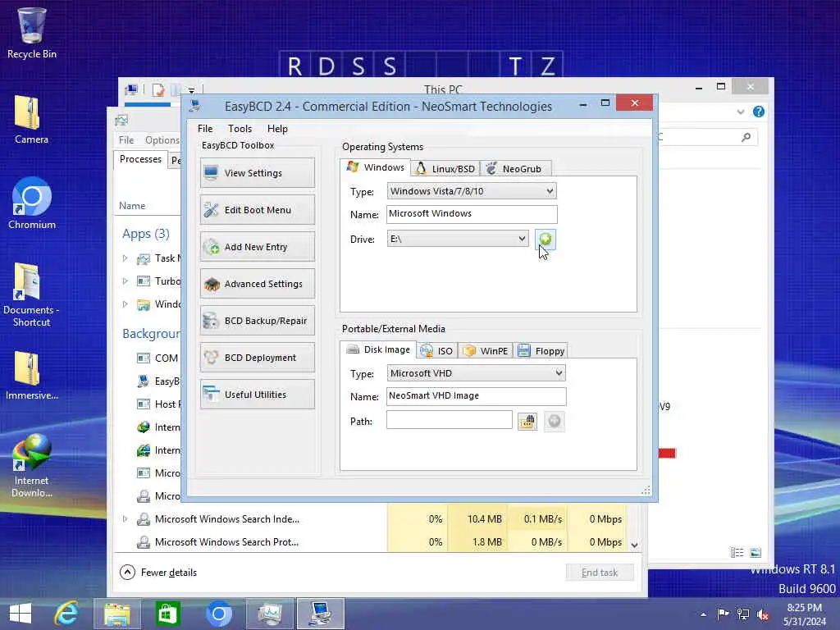Expand Microsoft Windows Search Indexer row
The height and width of the screenshot is (630, 840).
click(x=125, y=519)
